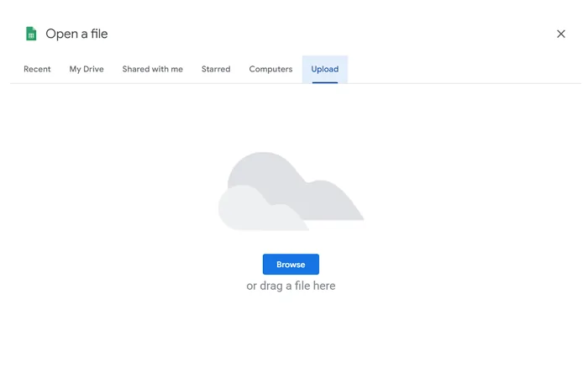Image resolution: width=588 pixels, height=373 pixels.
Task: Click the 'Open a file' dialog title
Action: tap(76, 34)
